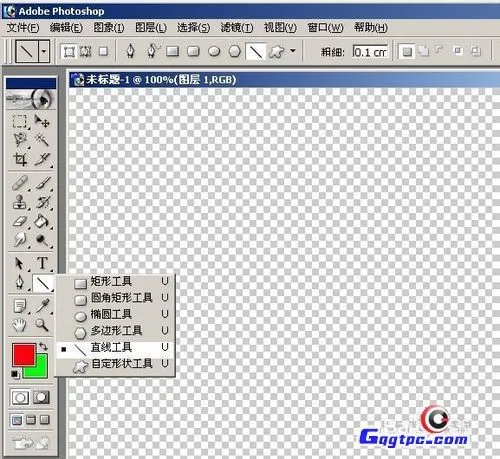Select the Hand tool
This screenshot has height=459, width=500.
[20, 325]
